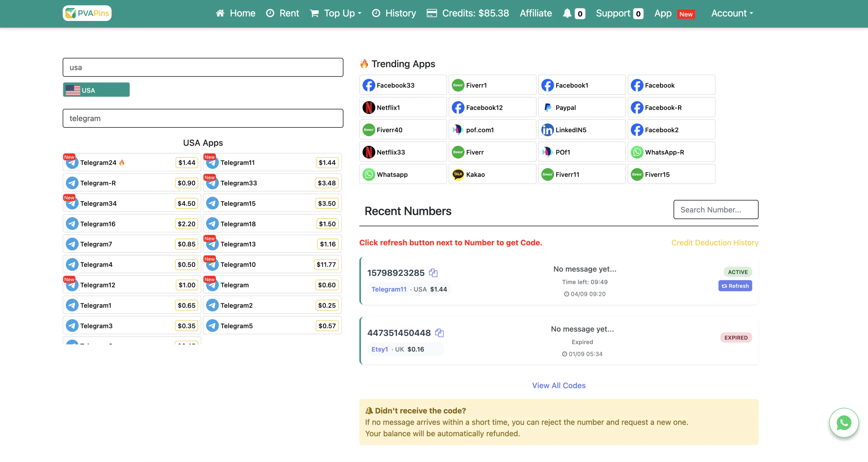The height and width of the screenshot is (462, 868).
Task: Focus the app search field containing telegram
Action: [x=203, y=118]
